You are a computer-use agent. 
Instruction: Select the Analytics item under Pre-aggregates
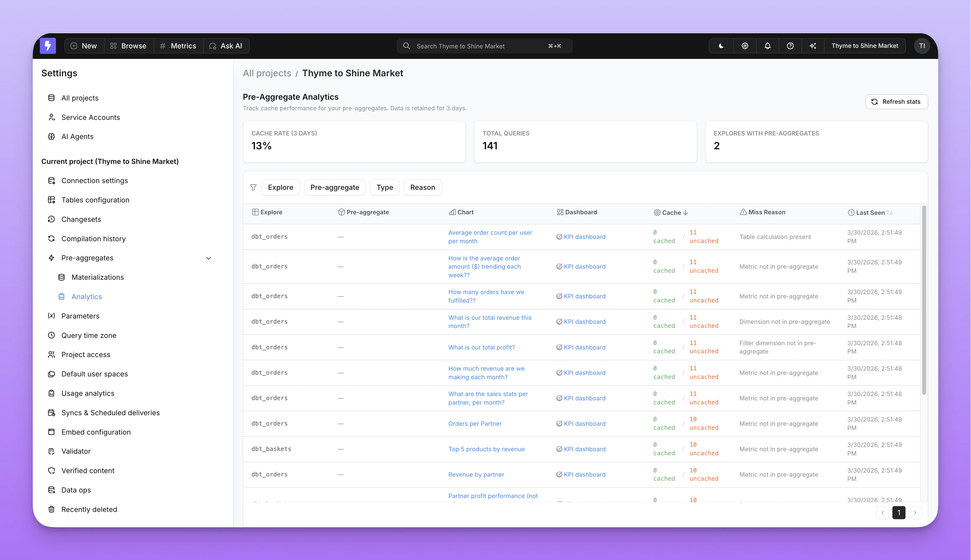pyautogui.click(x=87, y=297)
